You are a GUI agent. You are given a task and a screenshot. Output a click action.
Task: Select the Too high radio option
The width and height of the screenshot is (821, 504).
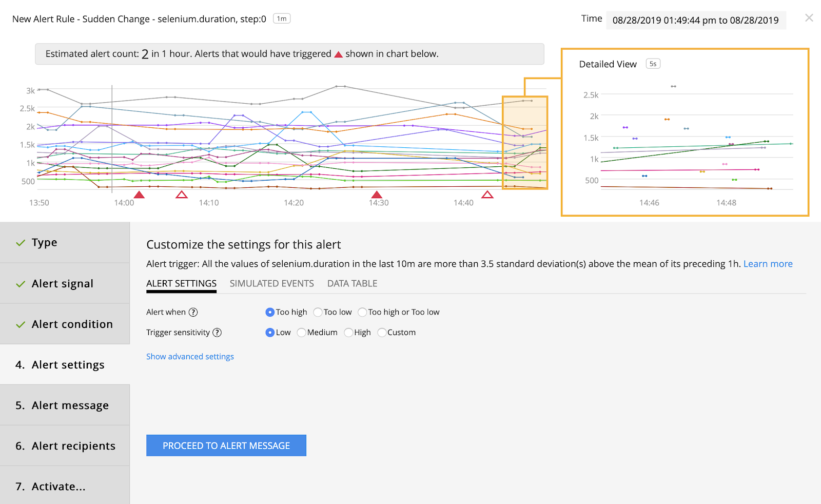point(270,312)
